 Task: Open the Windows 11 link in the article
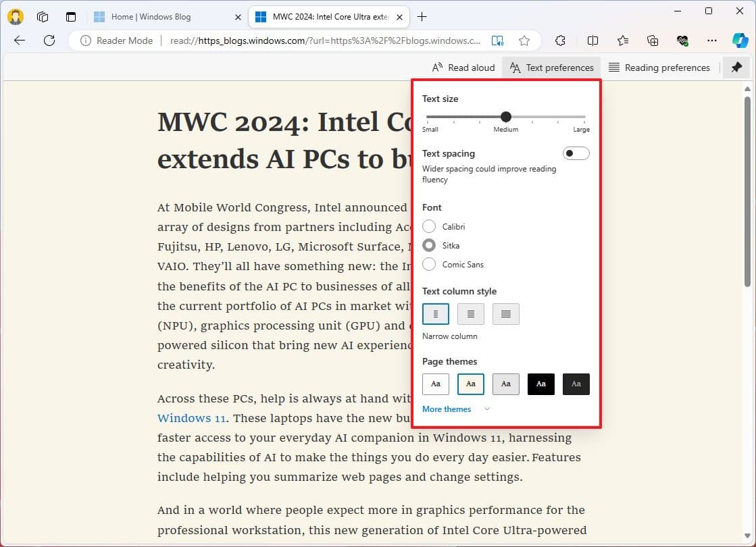(x=191, y=418)
